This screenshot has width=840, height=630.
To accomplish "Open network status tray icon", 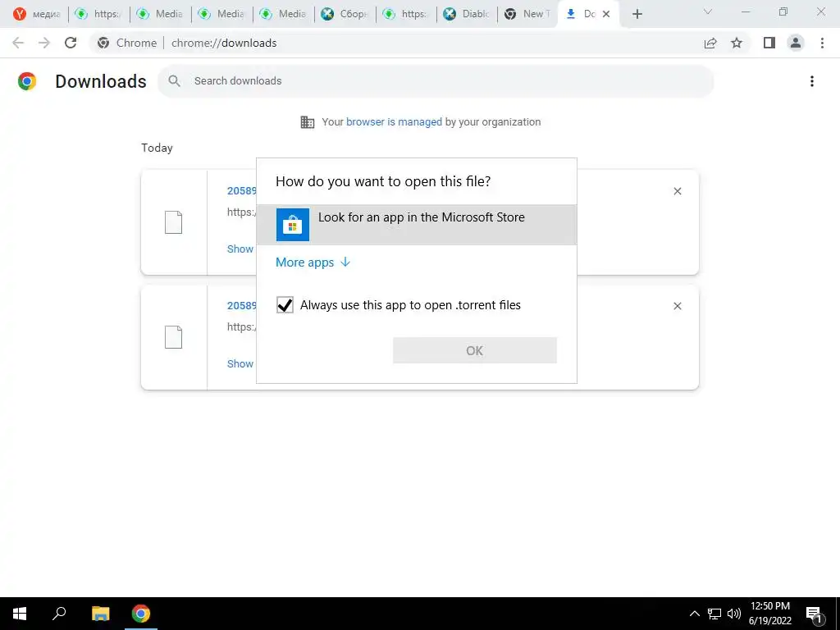I will click(714, 614).
